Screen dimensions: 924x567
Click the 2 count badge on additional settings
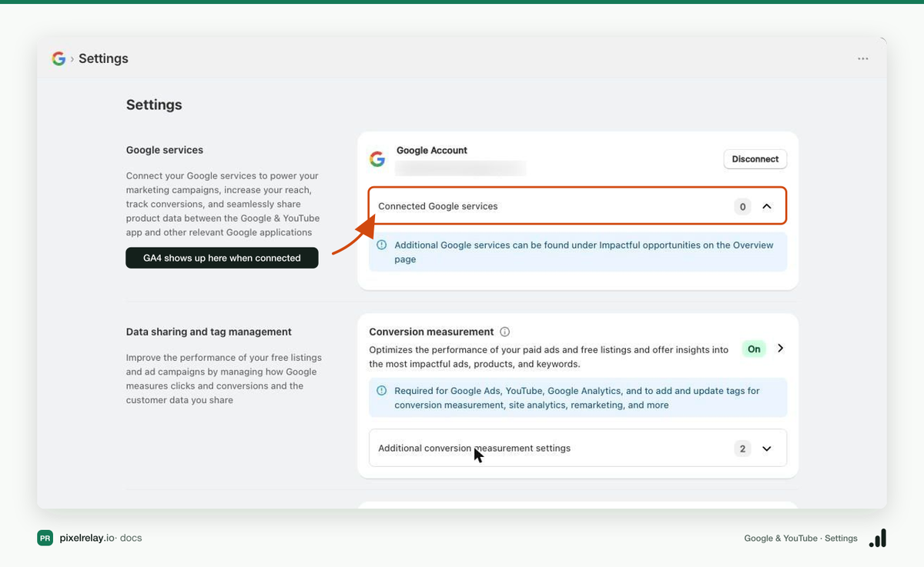click(x=742, y=449)
